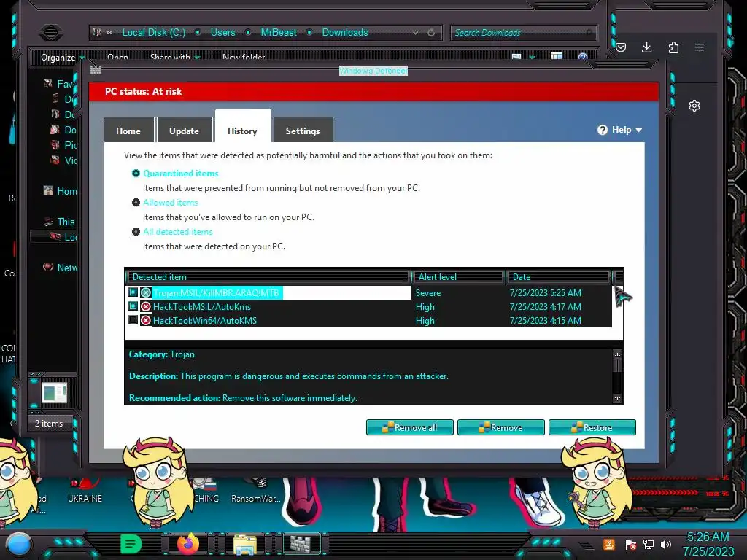Click the Restore button
Viewport: 747px width, 560px height.
tap(592, 427)
